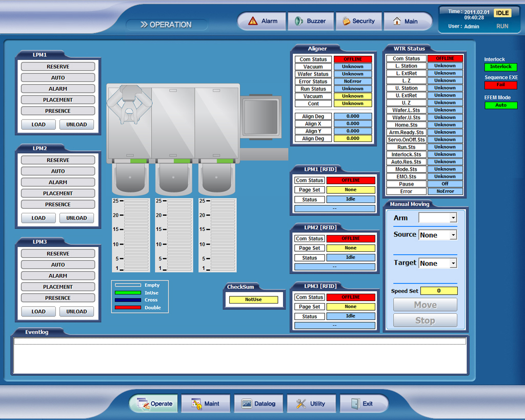Image resolution: width=525 pixels, height=420 pixels.
Task: Open Datalog using its chart icon
Action: 247,404
